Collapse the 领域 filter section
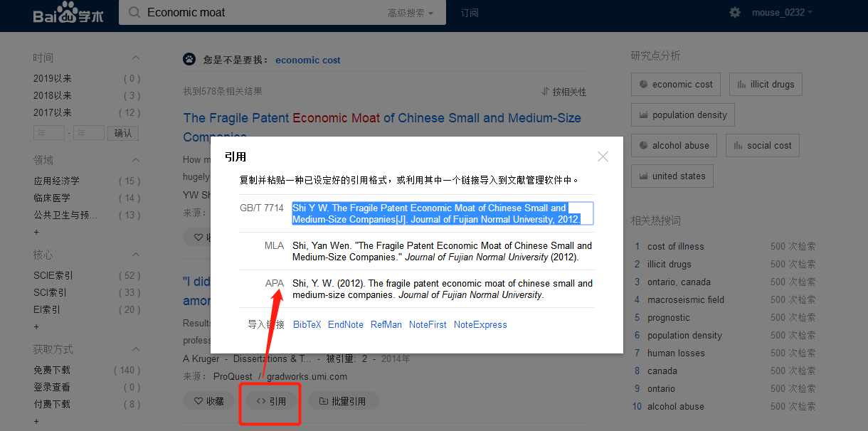 point(136,160)
